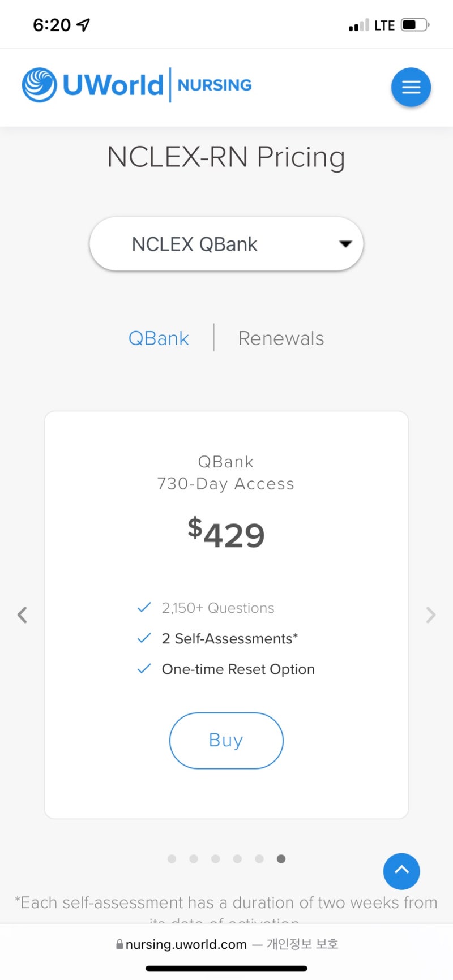Buy the 730-Day Access QBank
453x980 pixels.
tap(226, 741)
